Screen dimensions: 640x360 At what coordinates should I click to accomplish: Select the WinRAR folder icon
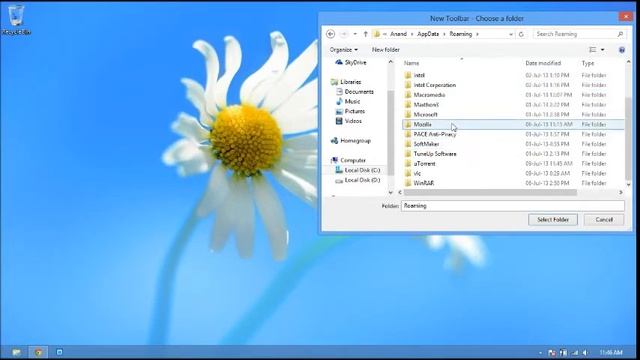(x=408, y=183)
